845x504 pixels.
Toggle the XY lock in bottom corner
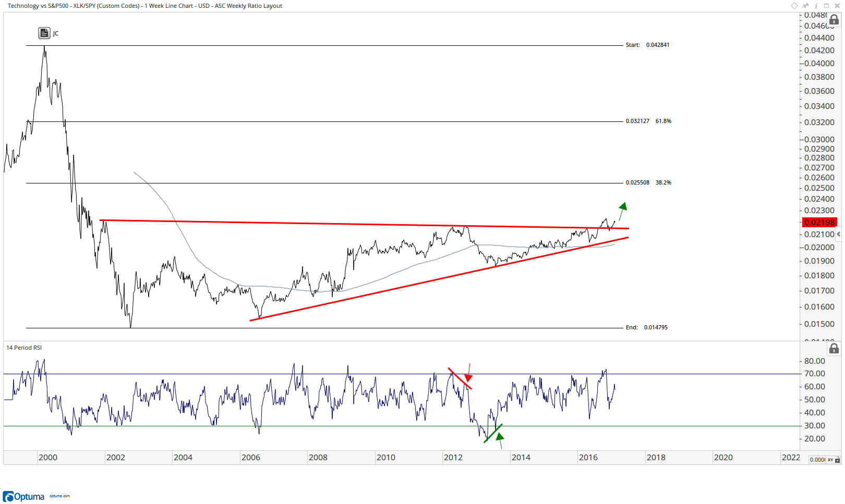[x=834, y=460]
